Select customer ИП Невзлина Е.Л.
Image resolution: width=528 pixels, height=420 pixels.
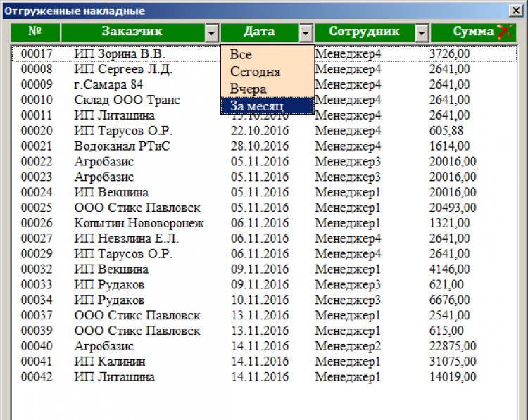click(126, 238)
